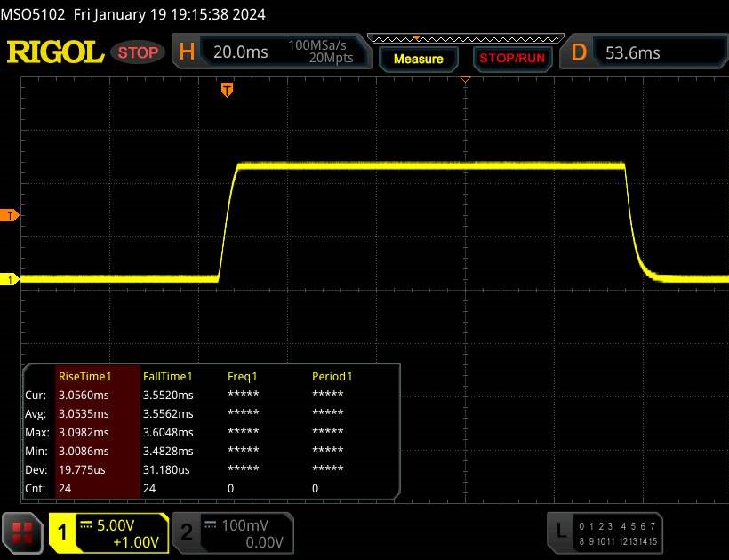The width and height of the screenshot is (729, 560).
Task: Tap the RiseTime1 current value 3.0560ms
Action: coord(84,395)
